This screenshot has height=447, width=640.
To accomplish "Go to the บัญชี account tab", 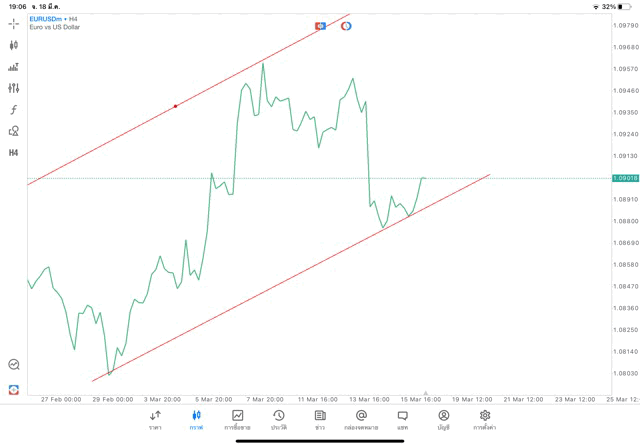I will [443, 419].
